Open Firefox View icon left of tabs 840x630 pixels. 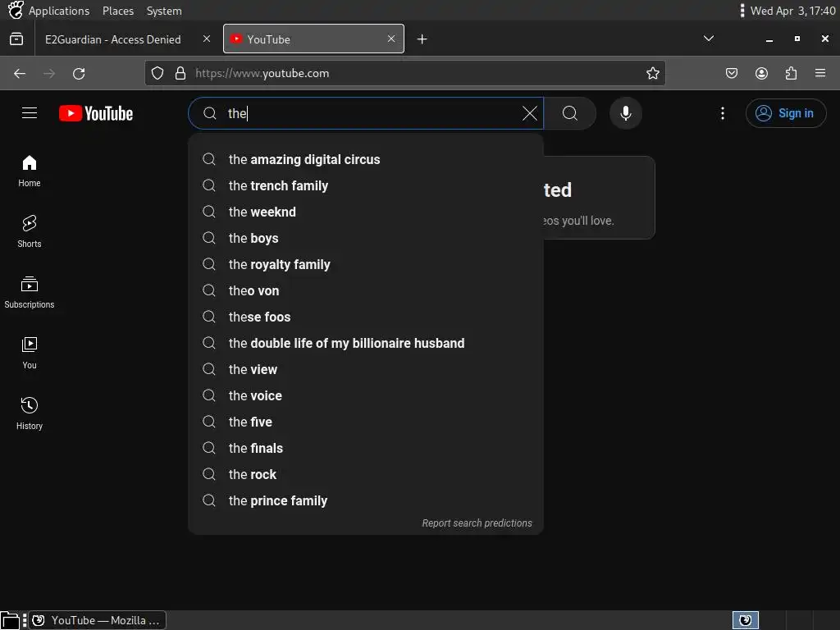click(x=16, y=39)
